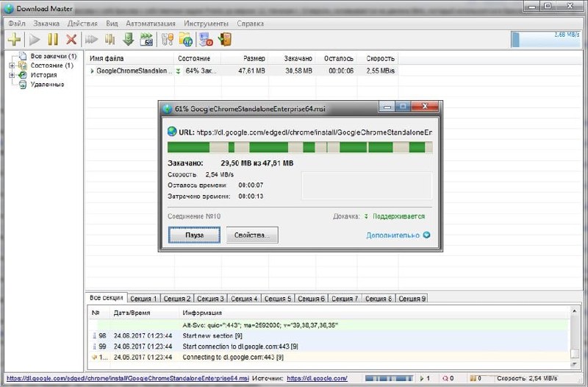Click the log panel scroll-down arrow
The image size is (588, 387).
pyautogui.click(x=574, y=364)
